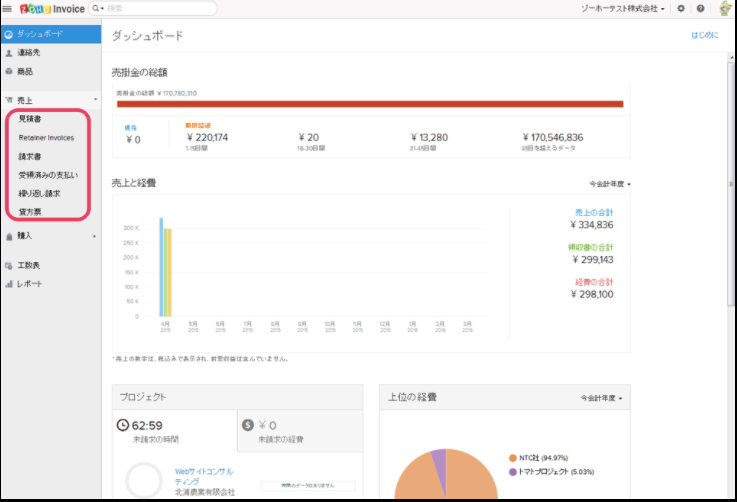This screenshot has width=737, height=502.
Task: Select the ¥ 0 未請求の経費 tab
Action: point(300,431)
